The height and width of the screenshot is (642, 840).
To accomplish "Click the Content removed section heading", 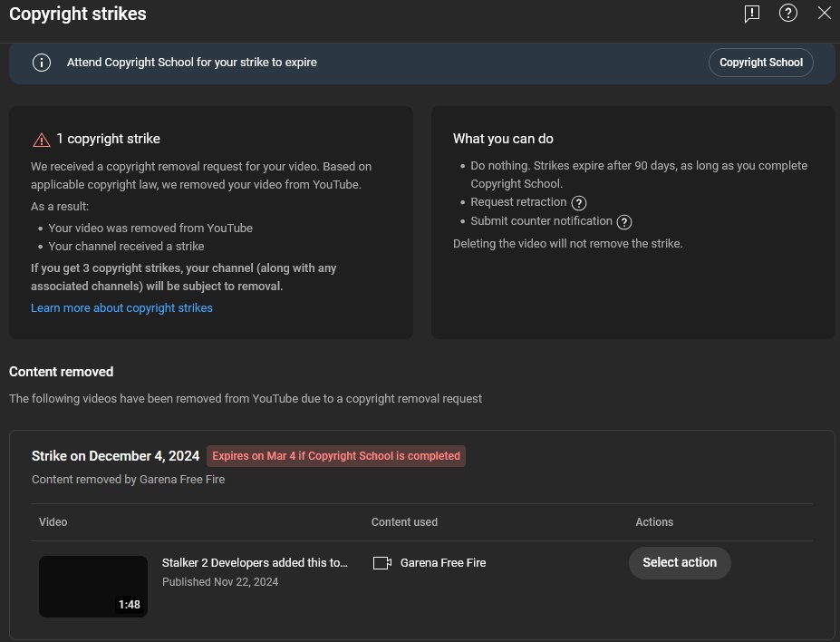I will click(61, 372).
